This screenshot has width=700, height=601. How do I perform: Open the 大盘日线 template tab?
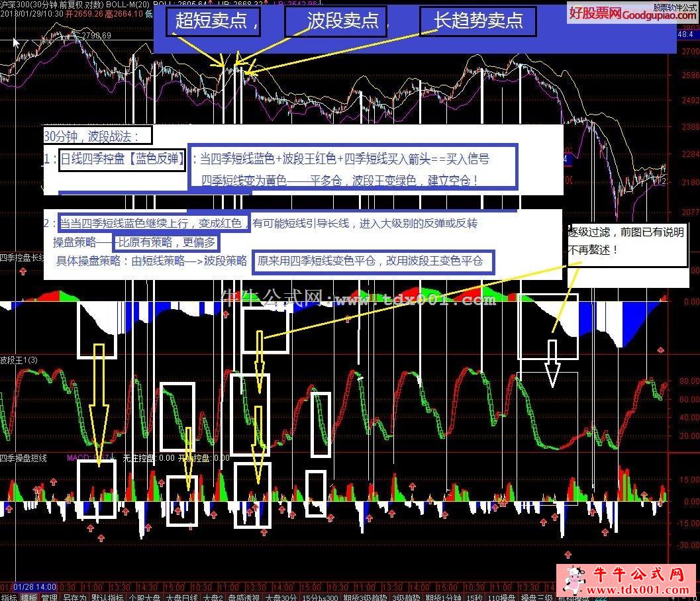(x=181, y=598)
